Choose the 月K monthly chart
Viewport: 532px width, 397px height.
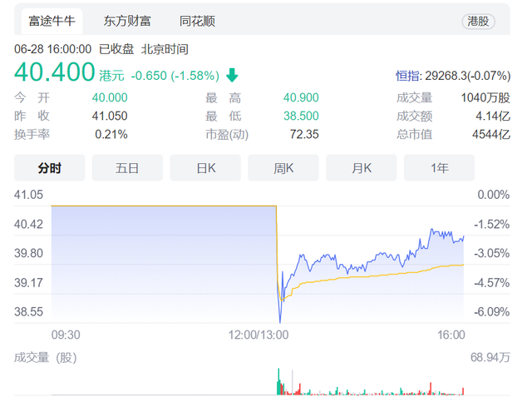click(x=362, y=168)
